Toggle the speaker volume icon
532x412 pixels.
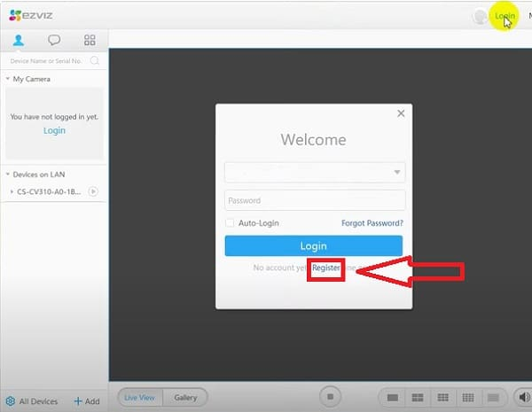coord(525,397)
